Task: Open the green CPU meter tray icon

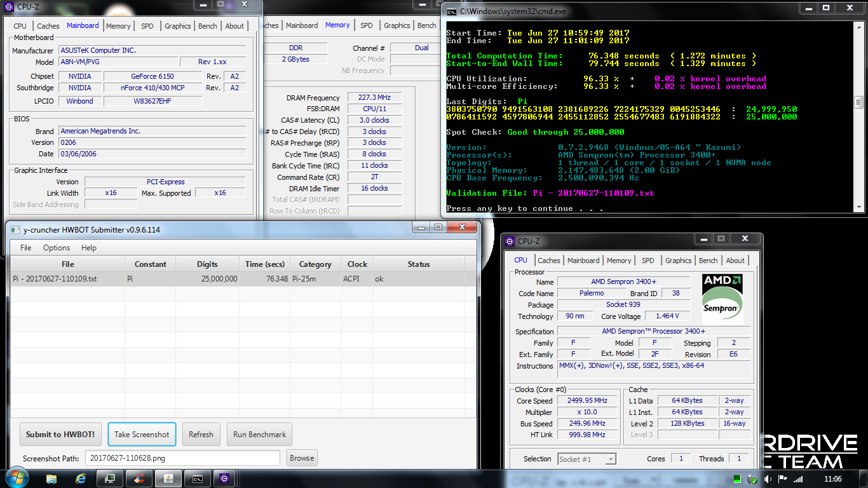Action: 737,479
